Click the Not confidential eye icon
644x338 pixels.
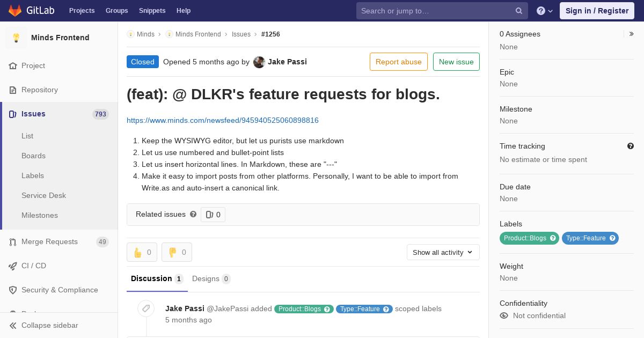pyautogui.click(x=504, y=315)
